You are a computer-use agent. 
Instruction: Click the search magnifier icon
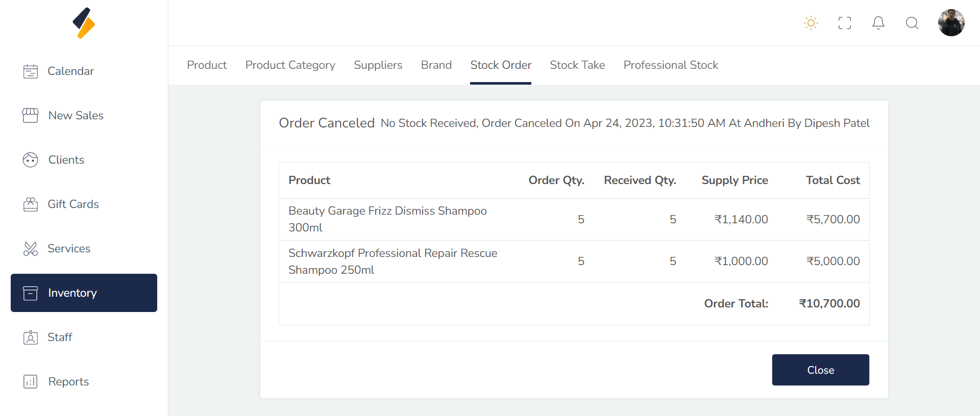click(912, 23)
